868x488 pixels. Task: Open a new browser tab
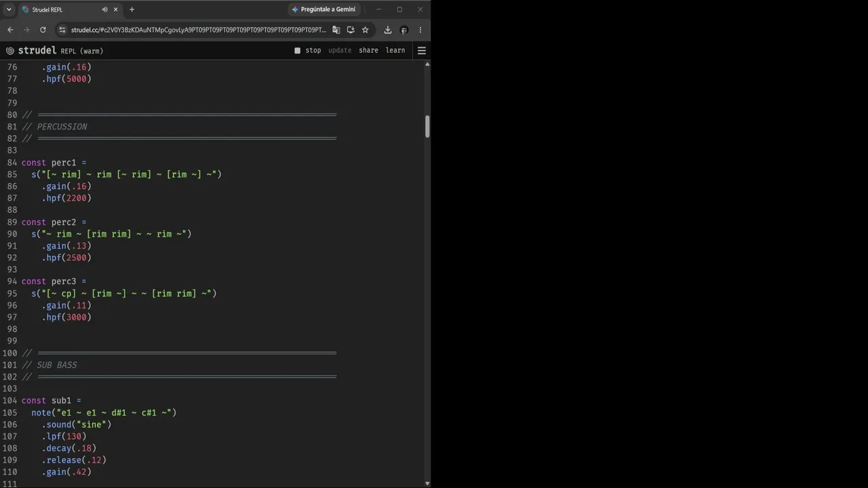(x=132, y=9)
